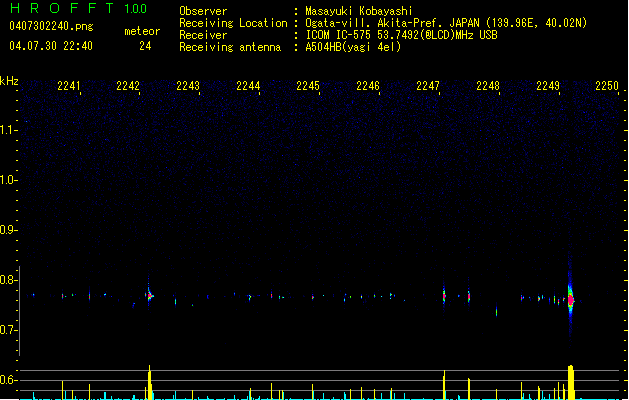Click the meteor count value 24

click(145, 46)
